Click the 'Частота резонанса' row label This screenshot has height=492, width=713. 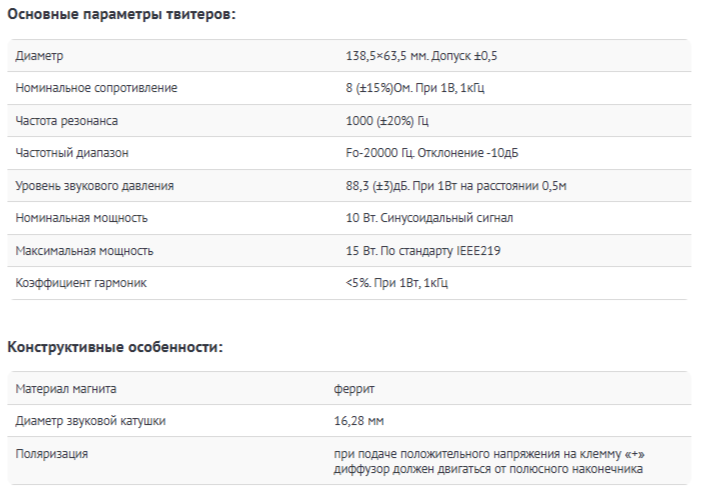click(67, 121)
